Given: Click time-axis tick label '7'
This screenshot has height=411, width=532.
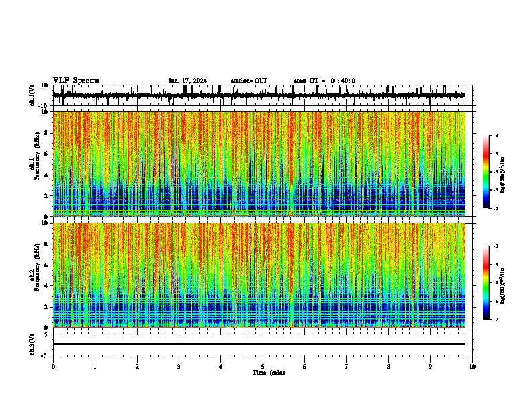Looking at the screenshot, I should pos(347,367).
